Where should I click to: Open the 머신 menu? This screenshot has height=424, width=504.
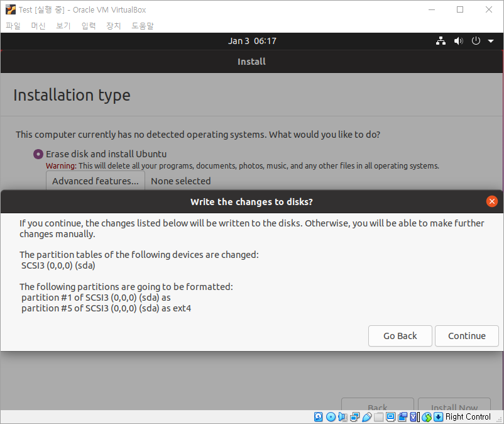pyautogui.click(x=38, y=26)
